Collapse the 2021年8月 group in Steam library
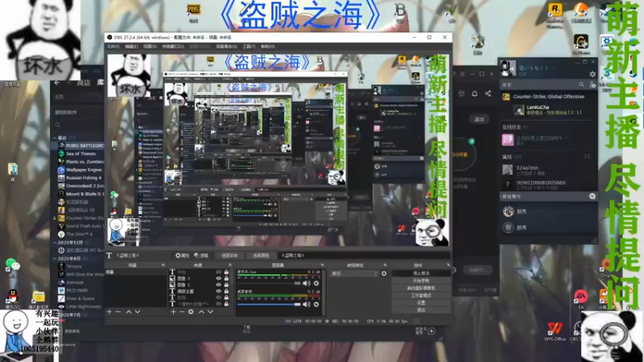Image resolution: width=644 pixels, height=362 pixels. (55, 259)
